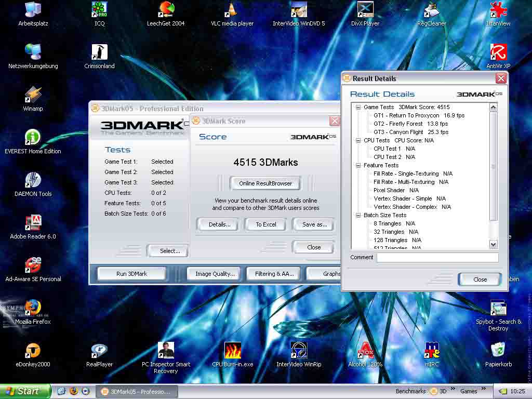Image resolution: width=532 pixels, height=399 pixels.
Task: Export results with To Excel
Action: 265,224
